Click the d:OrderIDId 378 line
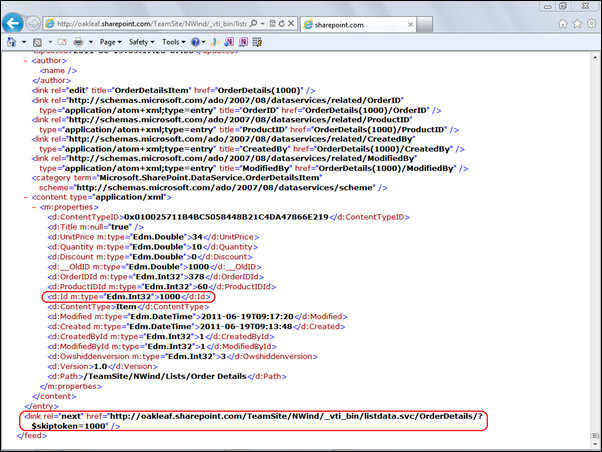This screenshot has height=452, width=602. [155, 277]
